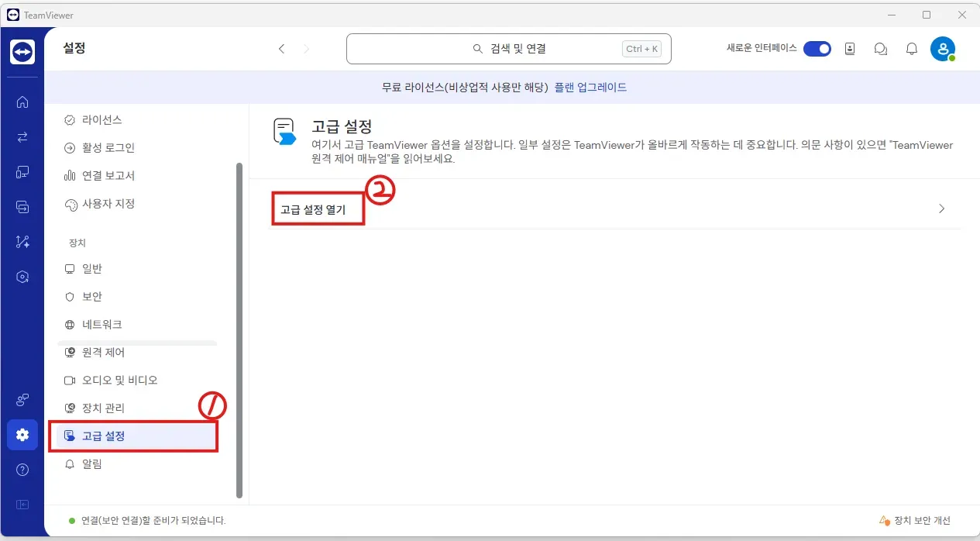Select 일반 under 장치 section
The image size is (980, 541).
click(91, 269)
